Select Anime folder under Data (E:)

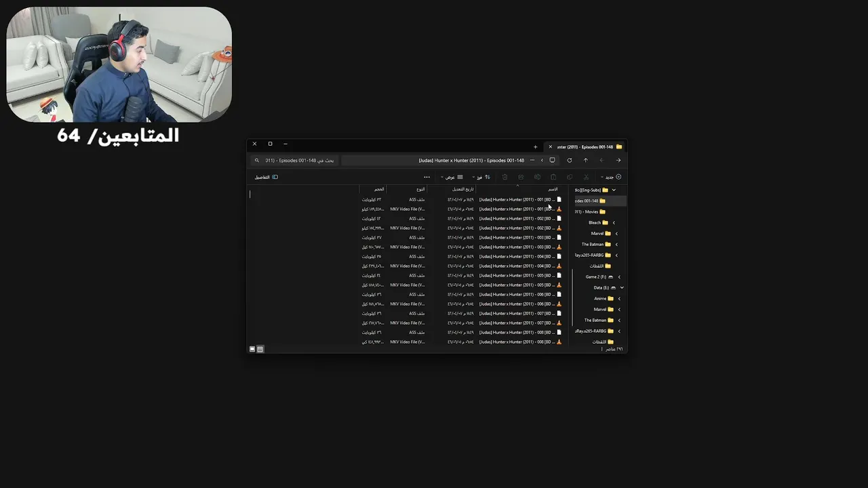pos(604,299)
